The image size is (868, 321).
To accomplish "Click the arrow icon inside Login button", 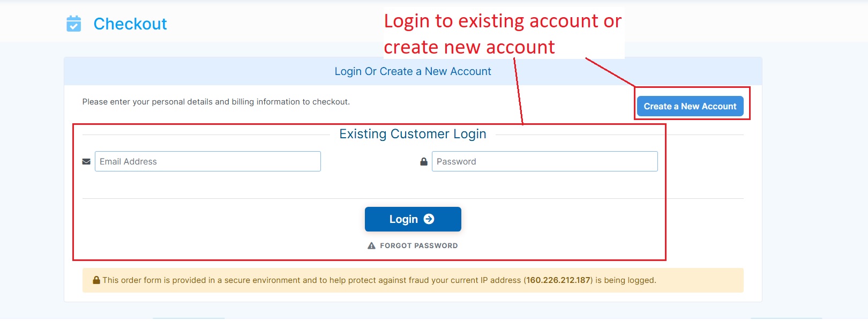I will tap(429, 219).
